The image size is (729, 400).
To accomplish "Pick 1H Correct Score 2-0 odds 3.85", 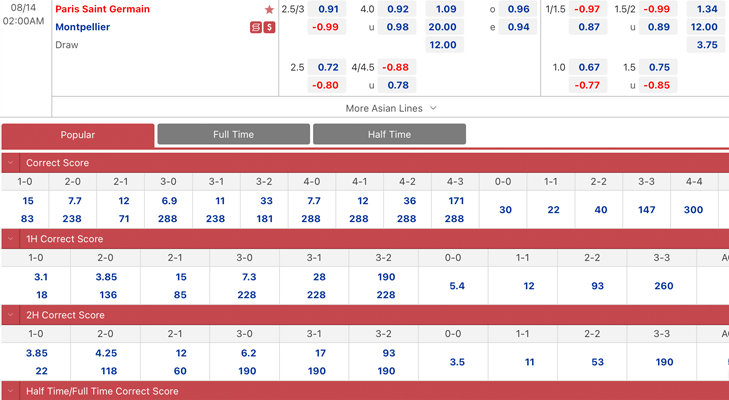I will 106,277.
